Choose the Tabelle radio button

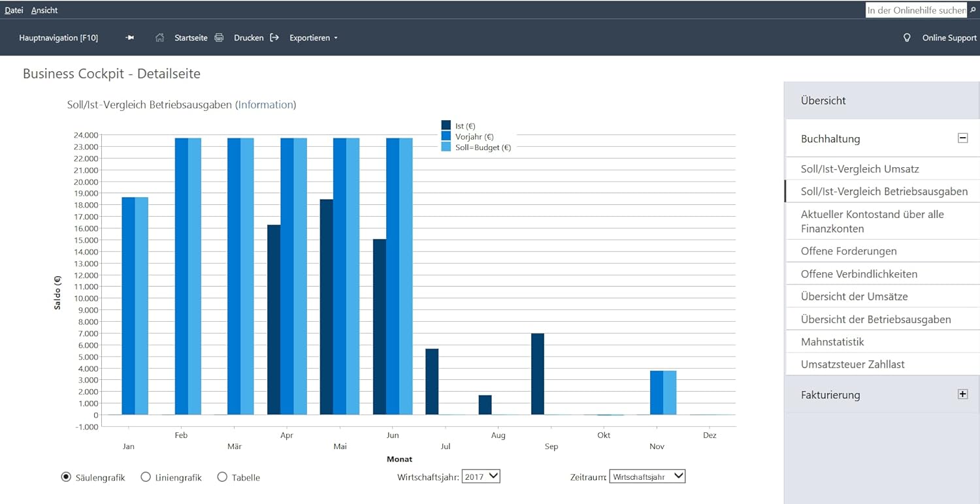click(x=222, y=477)
